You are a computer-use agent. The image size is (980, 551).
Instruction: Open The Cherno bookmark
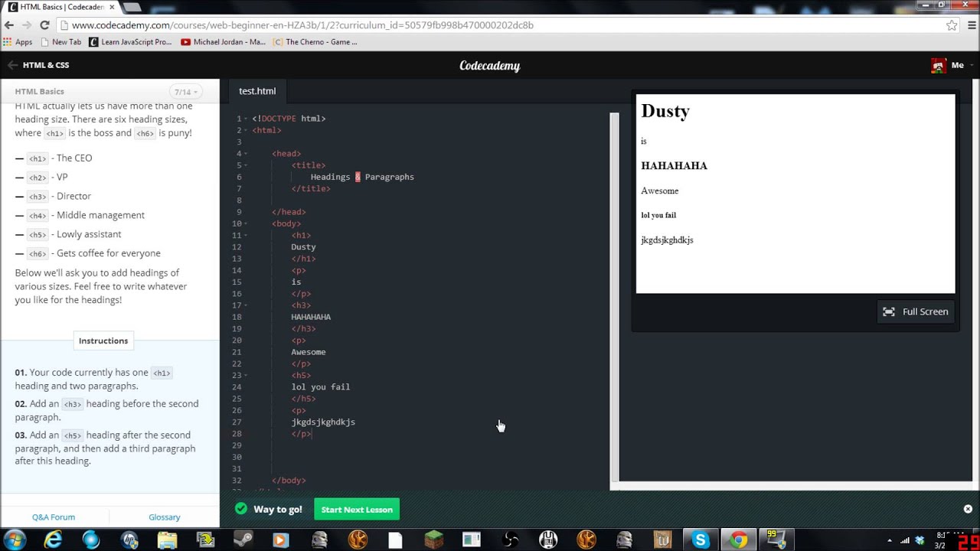click(315, 42)
